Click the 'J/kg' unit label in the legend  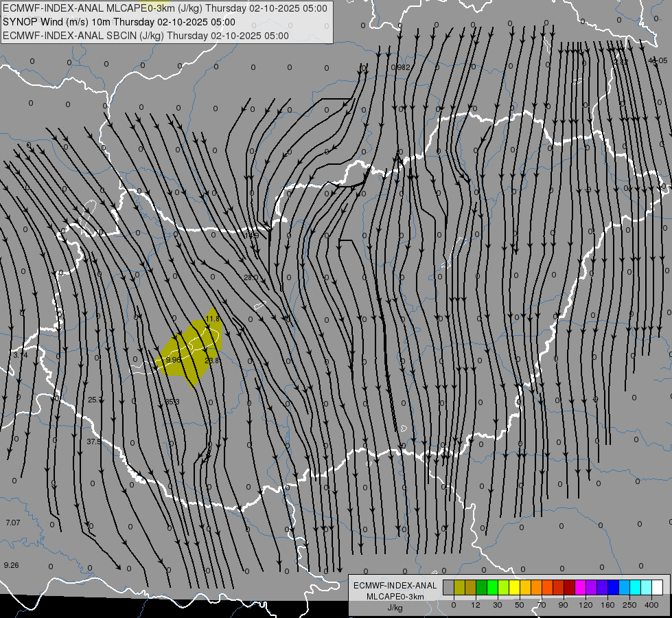395,608
